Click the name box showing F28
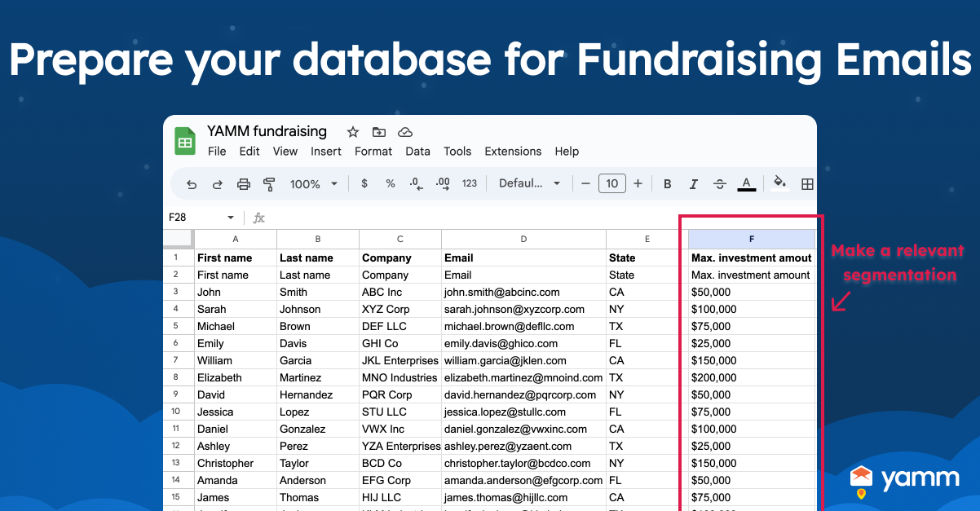 (193, 218)
